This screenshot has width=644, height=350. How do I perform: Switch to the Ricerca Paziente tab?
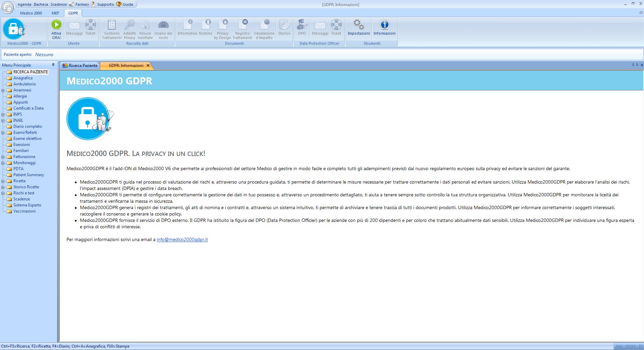(80, 66)
